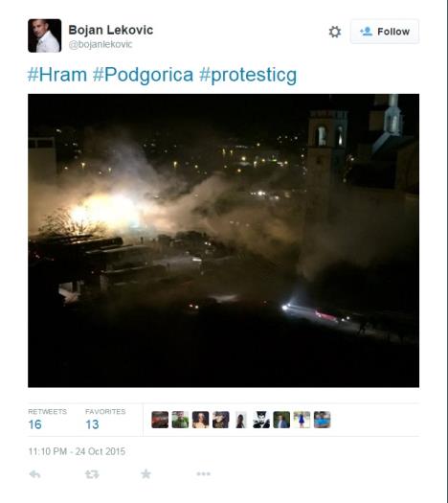Image resolution: width=448 pixels, height=503 pixels.
Task: Open the more options ellipsis
Action: click(204, 474)
